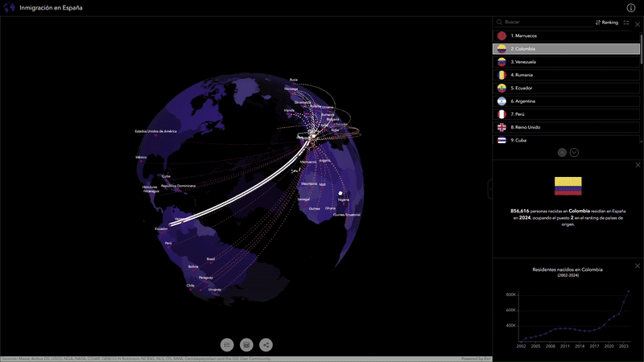Viewport: 644px width, 362px height.
Task: Click the Mauritania label on the globe
Action: [309, 184]
